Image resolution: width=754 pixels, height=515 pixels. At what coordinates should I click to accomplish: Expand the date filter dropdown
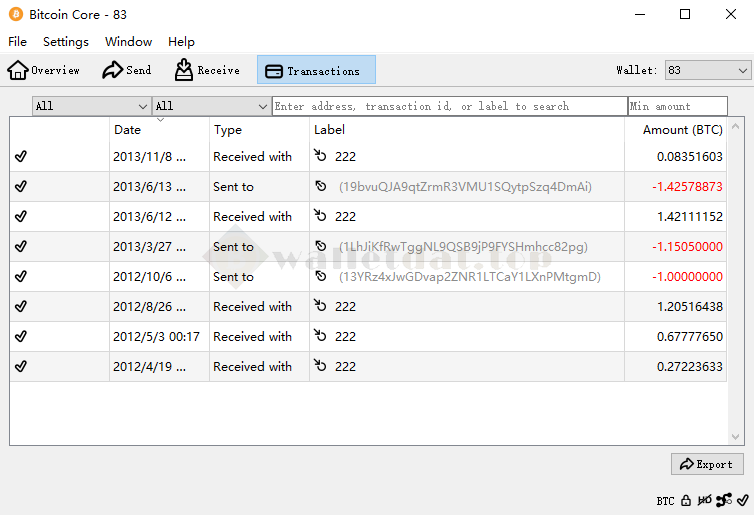pyautogui.click(x=91, y=106)
